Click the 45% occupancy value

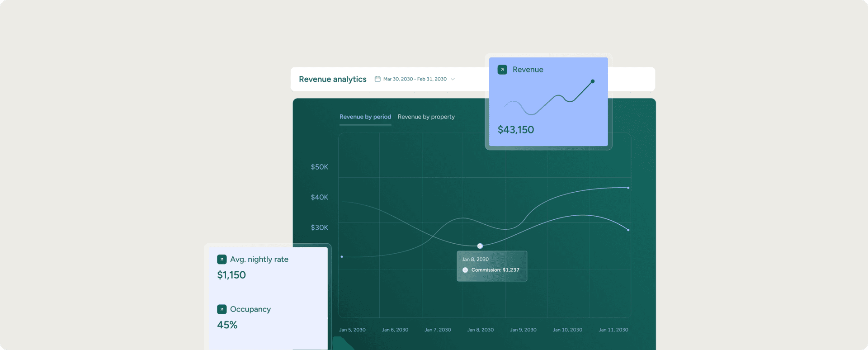click(x=227, y=325)
